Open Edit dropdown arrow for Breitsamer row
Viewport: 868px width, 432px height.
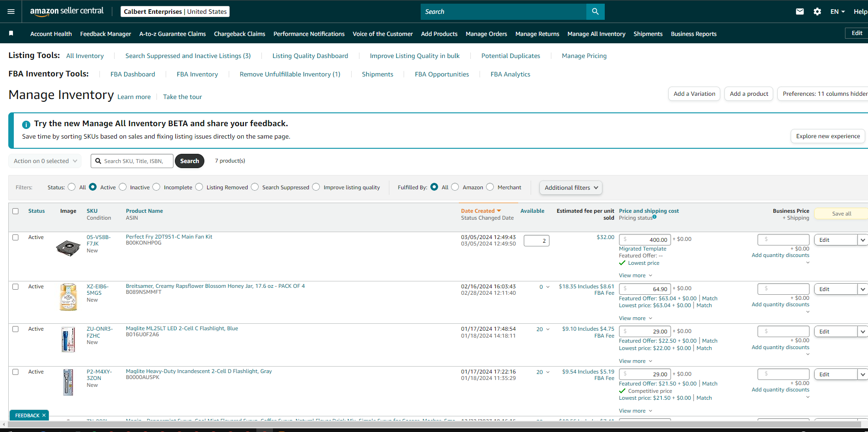click(x=862, y=289)
